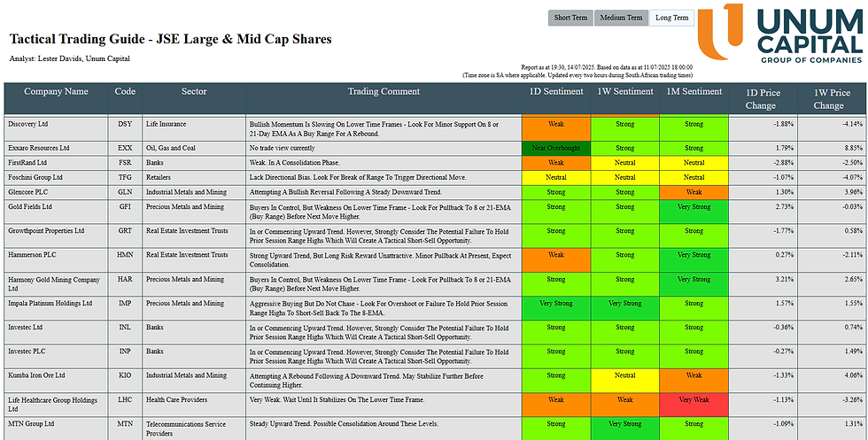
Task: Select Growthpoint Properties Ltd company name
Action: click(x=46, y=231)
